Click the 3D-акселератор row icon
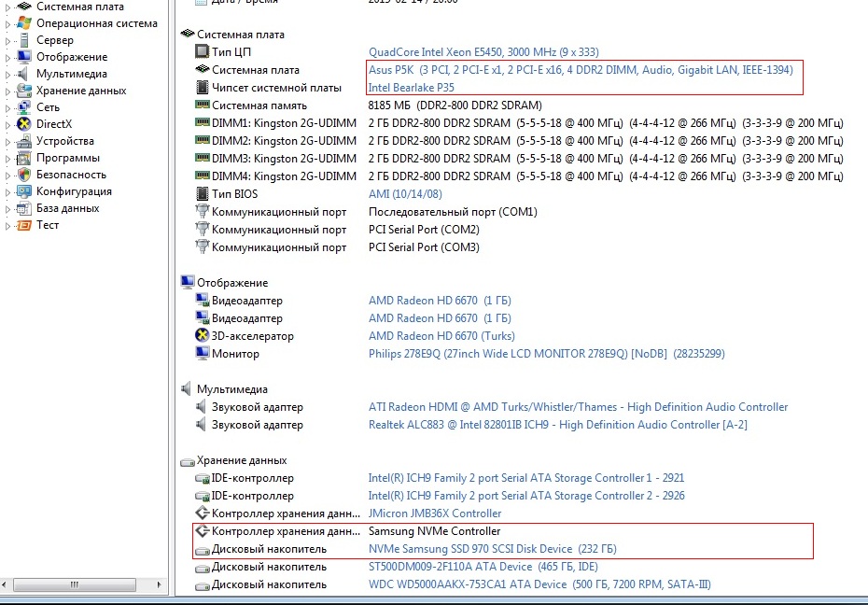 point(202,336)
